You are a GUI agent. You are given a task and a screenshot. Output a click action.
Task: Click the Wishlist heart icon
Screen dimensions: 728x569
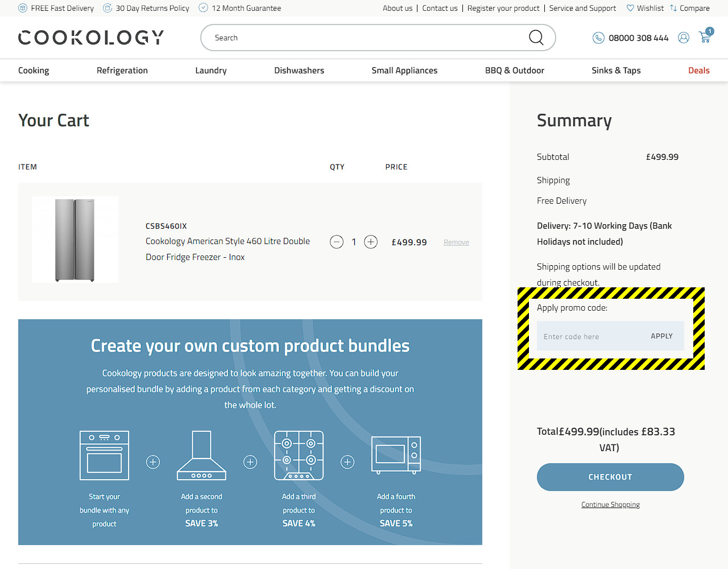[x=630, y=8]
